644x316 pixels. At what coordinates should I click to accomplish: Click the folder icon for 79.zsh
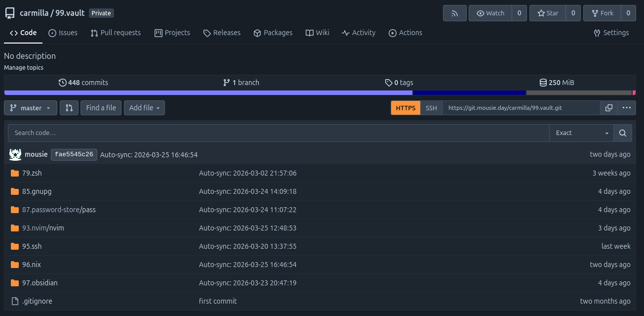14,173
